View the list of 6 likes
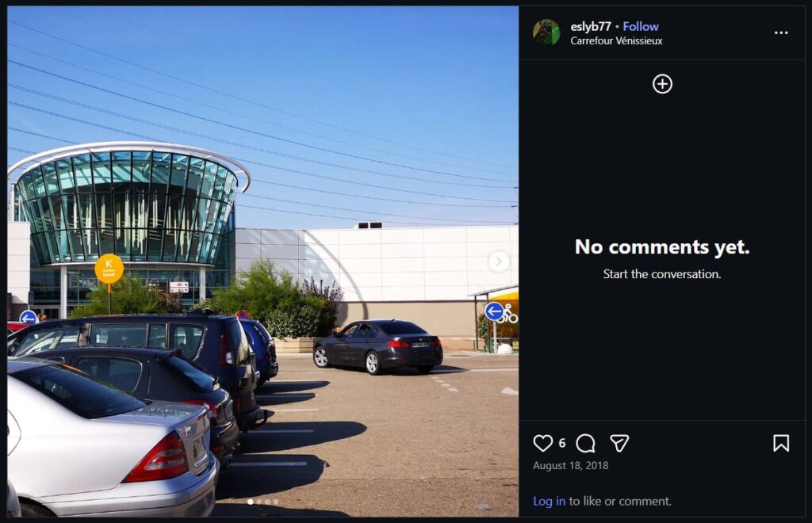 point(562,443)
